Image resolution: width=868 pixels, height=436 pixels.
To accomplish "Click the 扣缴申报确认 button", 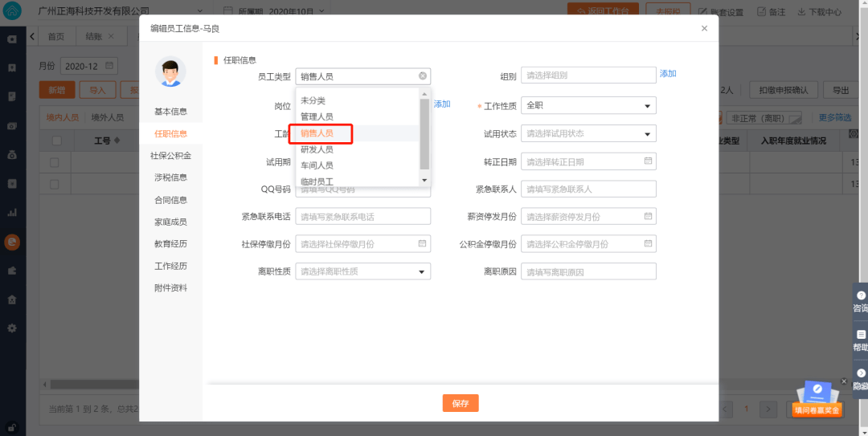I will [784, 90].
